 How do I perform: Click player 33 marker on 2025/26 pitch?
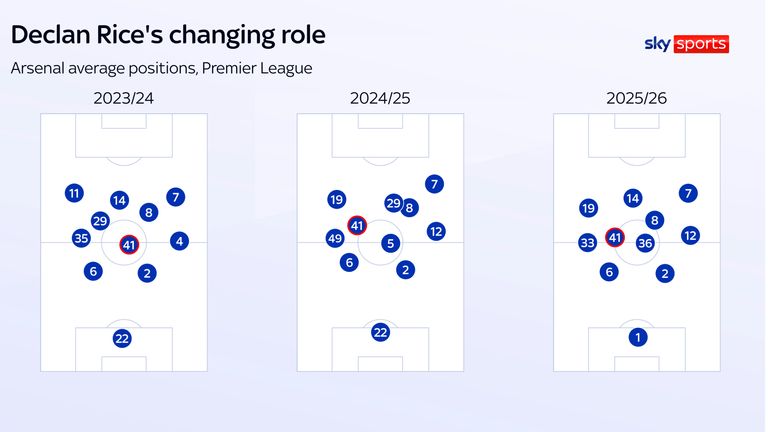(587, 242)
